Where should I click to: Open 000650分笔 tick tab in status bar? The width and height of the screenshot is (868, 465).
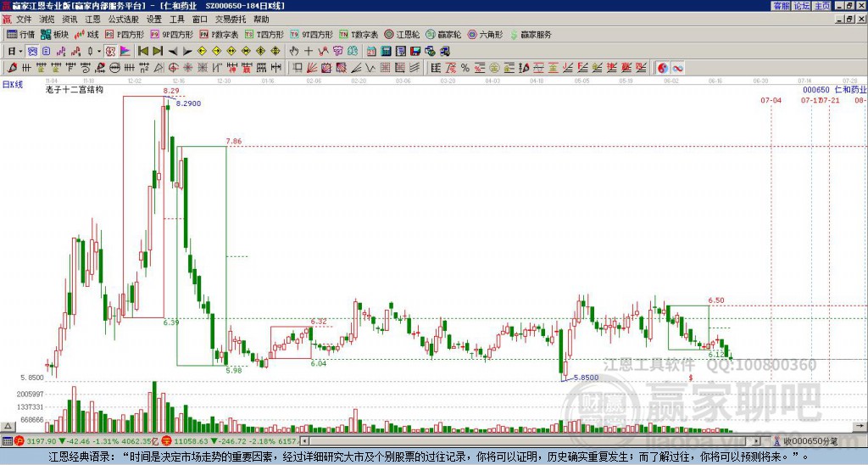tap(807, 441)
